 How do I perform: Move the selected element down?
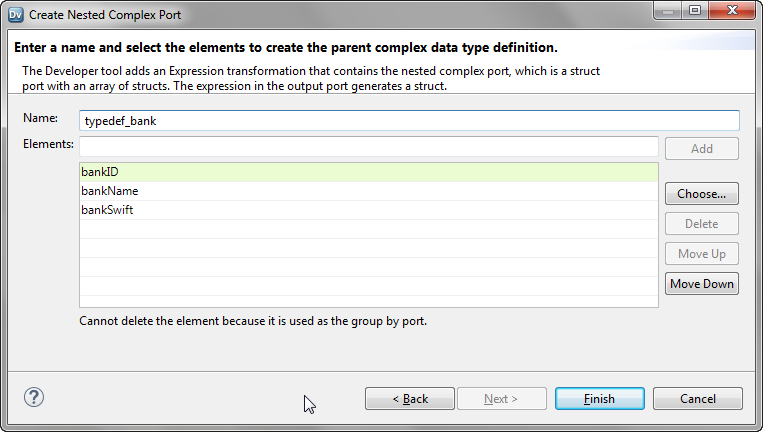pos(701,284)
